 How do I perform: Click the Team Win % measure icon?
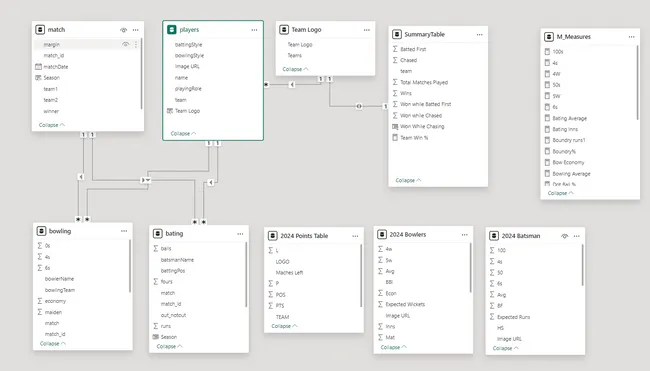(395, 137)
